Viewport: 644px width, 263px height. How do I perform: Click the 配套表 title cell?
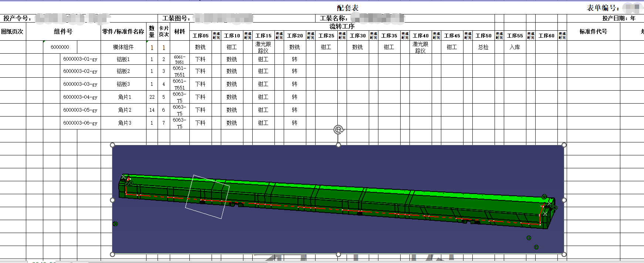tap(347, 8)
